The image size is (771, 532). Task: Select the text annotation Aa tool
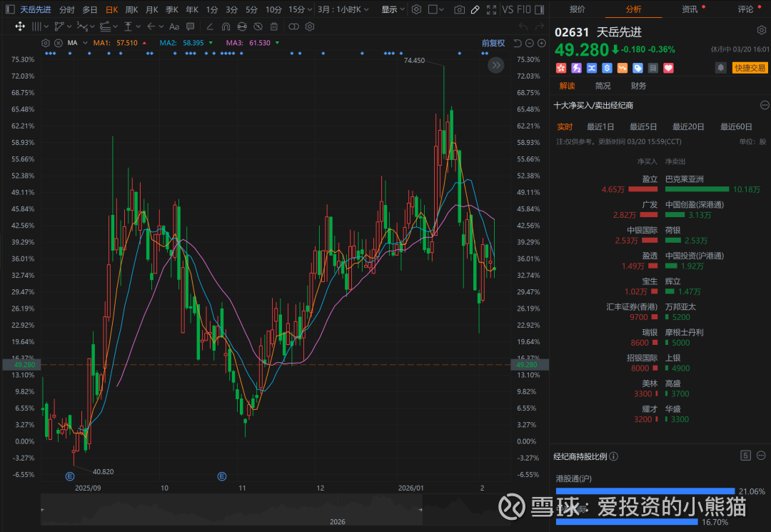[x=173, y=26]
